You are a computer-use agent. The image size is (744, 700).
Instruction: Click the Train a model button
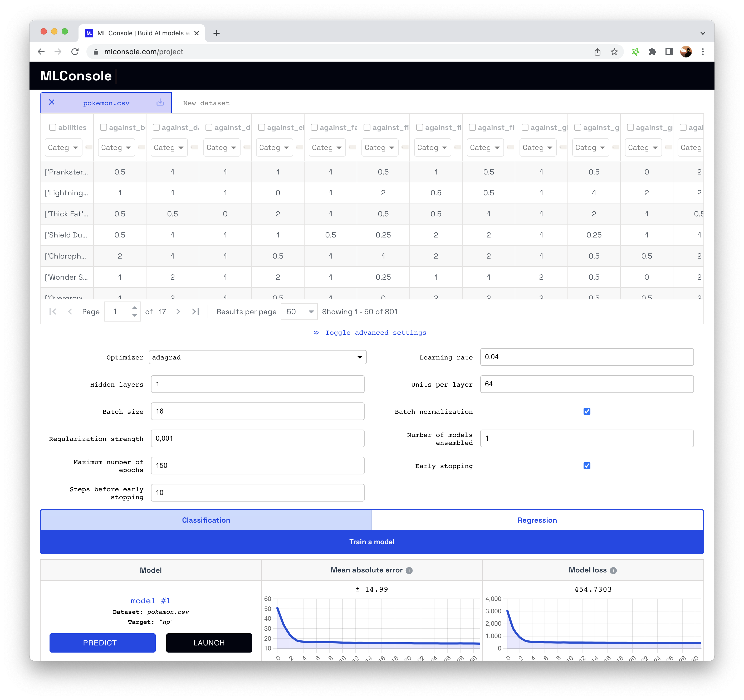(372, 542)
